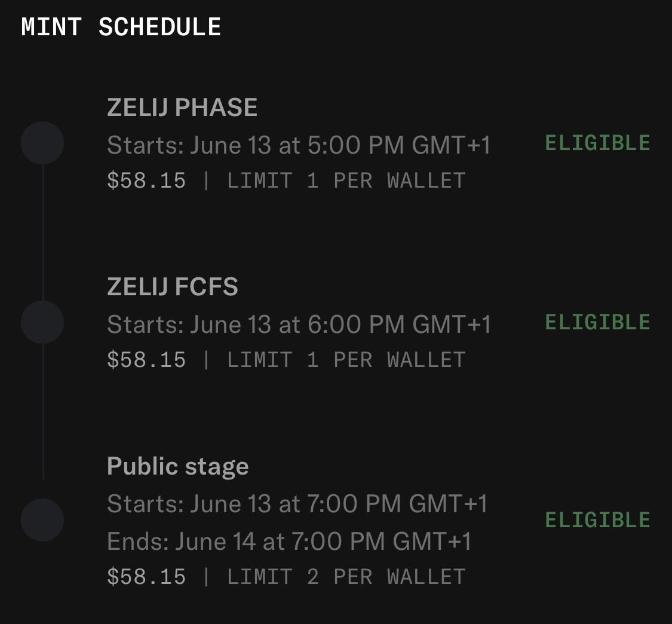
Task: Open the ZELIJ FCFS stage title
Action: (172, 286)
